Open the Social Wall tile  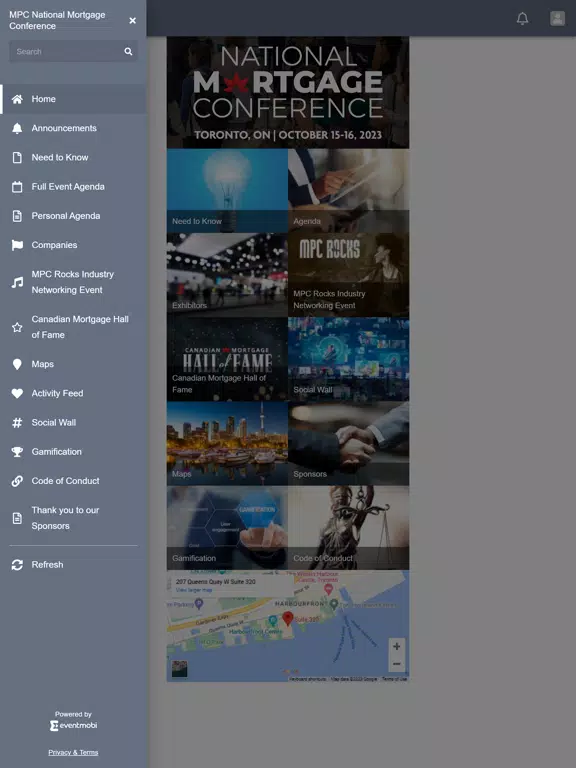[x=349, y=360]
